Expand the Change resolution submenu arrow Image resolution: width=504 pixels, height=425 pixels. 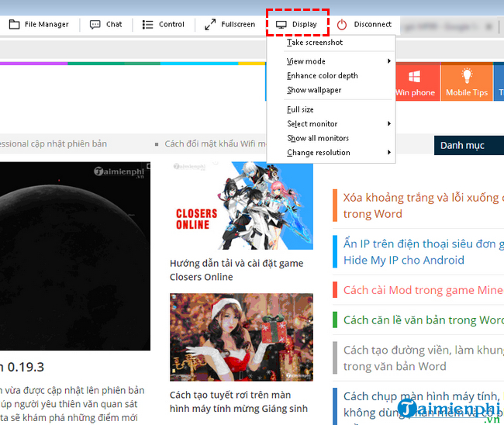tap(389, 152)
